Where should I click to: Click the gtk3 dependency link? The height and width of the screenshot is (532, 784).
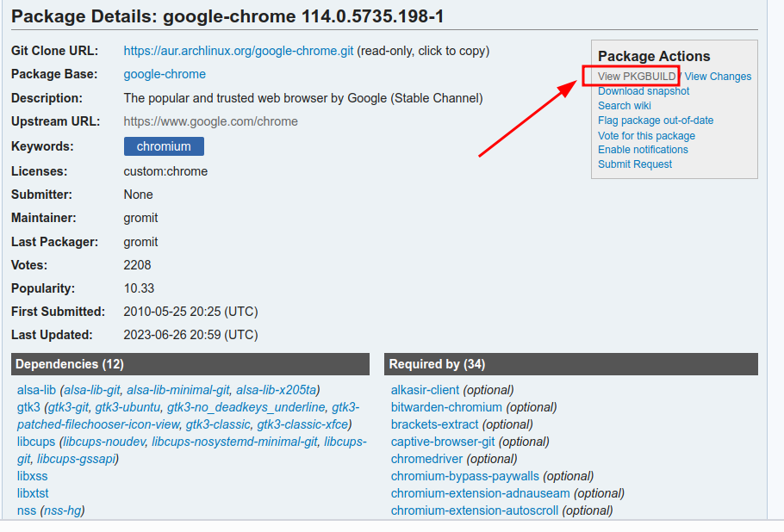28,407
